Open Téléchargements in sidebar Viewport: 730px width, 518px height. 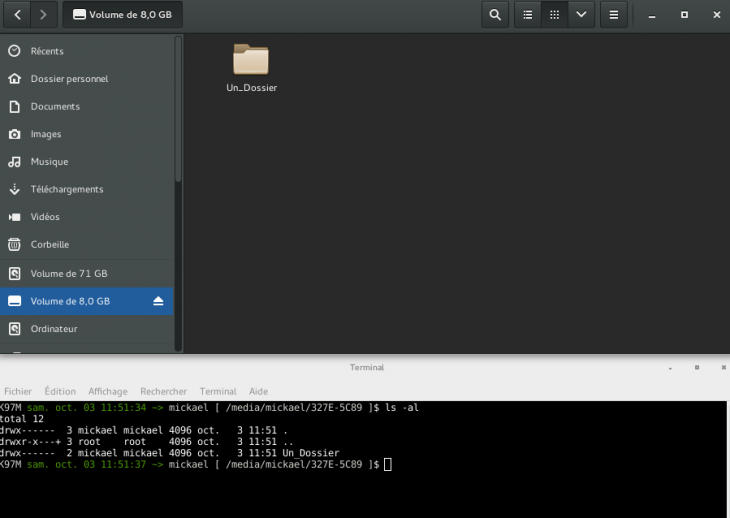[x=66, y=189]
